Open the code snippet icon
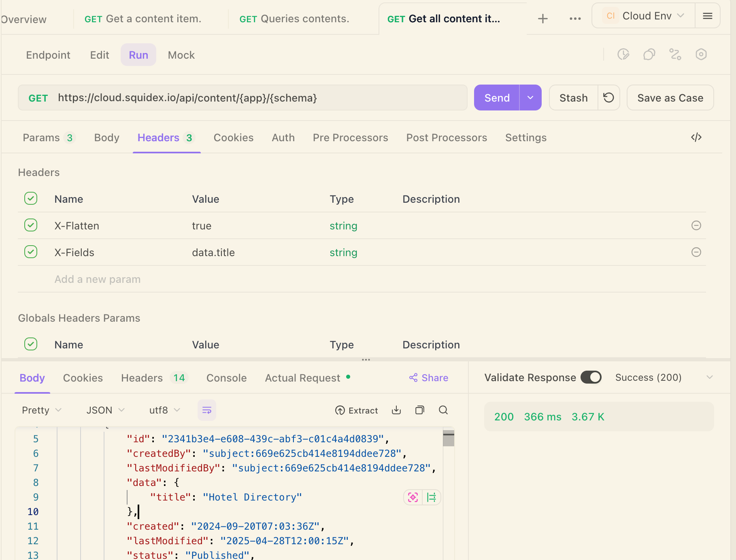736x560 pixels. (x=696, y=138)
